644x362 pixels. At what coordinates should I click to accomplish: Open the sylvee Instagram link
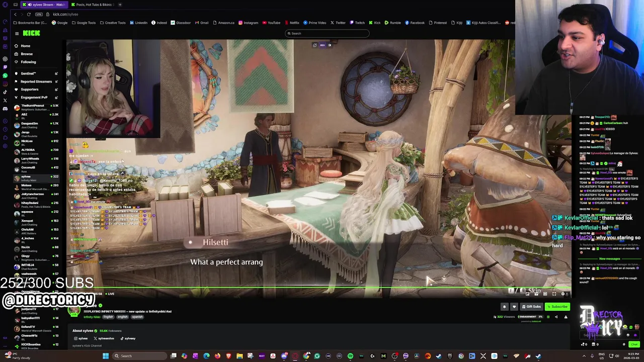[81, 338]
